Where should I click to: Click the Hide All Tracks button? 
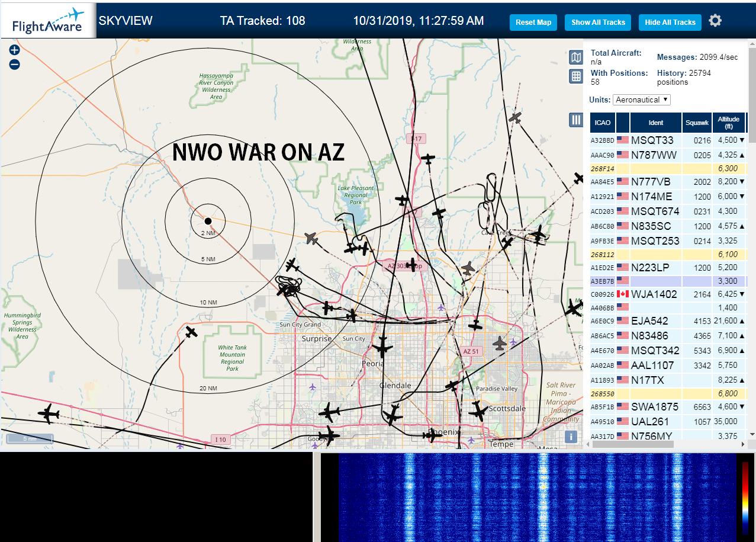670,23
